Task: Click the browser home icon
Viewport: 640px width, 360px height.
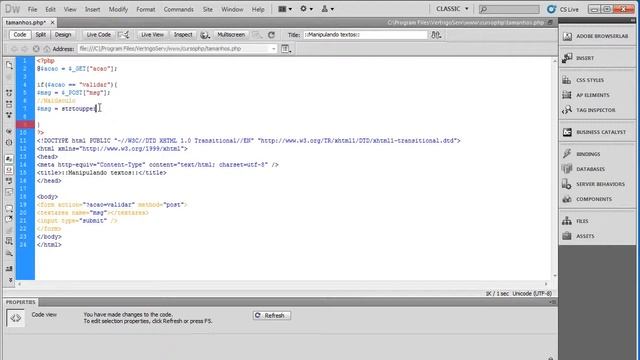Action: [47, 49]
